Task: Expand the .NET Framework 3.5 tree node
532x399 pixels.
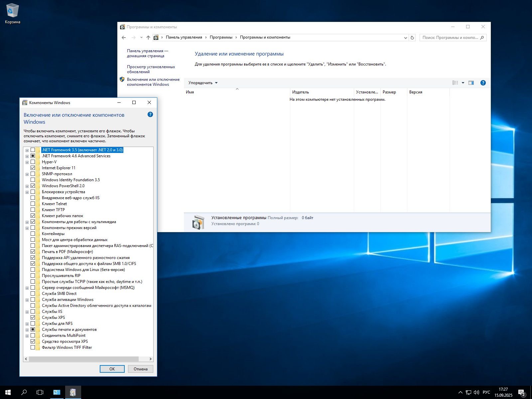Action: (27, 150)
